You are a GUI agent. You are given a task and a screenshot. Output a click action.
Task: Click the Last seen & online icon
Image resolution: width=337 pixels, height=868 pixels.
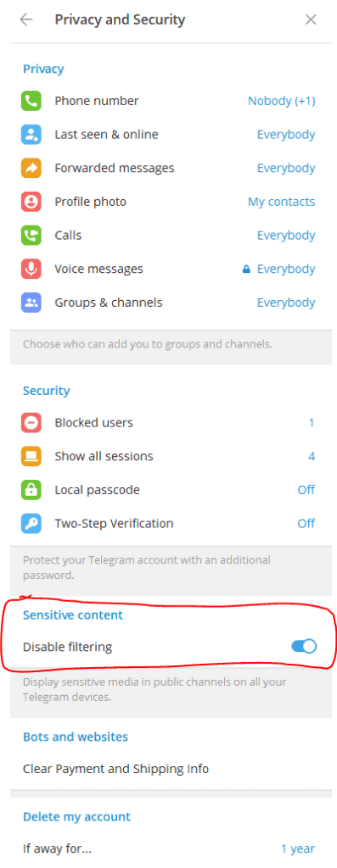pyautogui.click(x=31, y=135)
